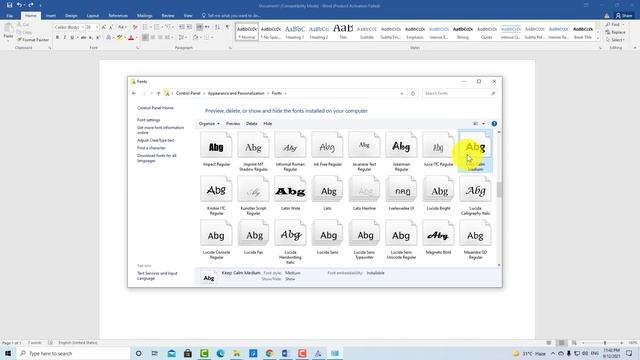
Task: Select the Lucida Handwriting Italic font icon
Action: [x=290, y=233]
